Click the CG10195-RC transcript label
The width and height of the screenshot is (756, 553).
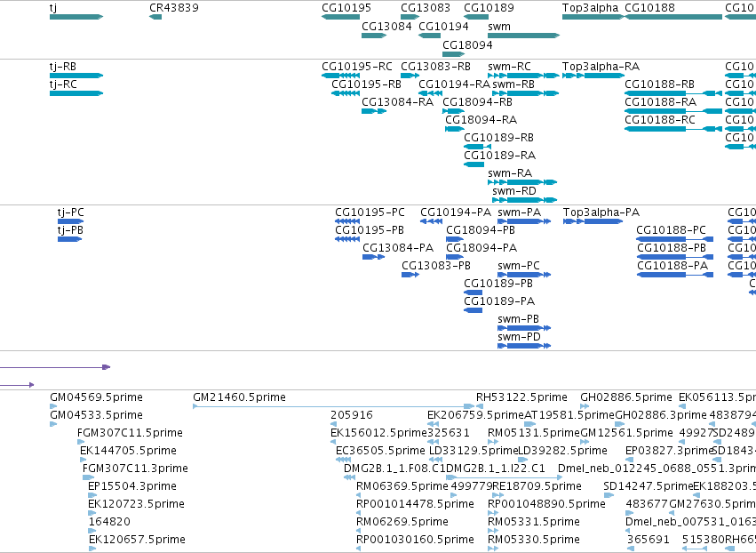(357, 67)
